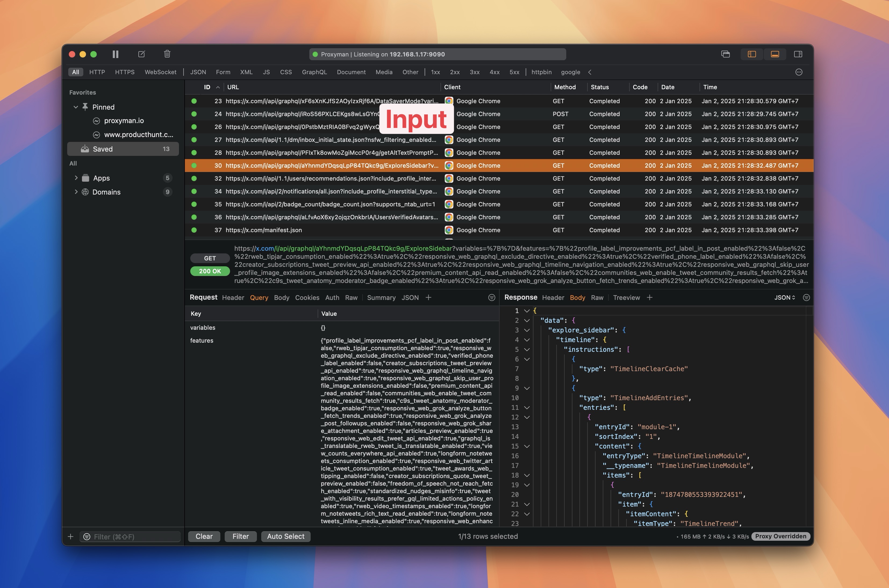Collapse JSON fold arrow on line 11
This screenshot has height=588, width=889.
(527, 408)
